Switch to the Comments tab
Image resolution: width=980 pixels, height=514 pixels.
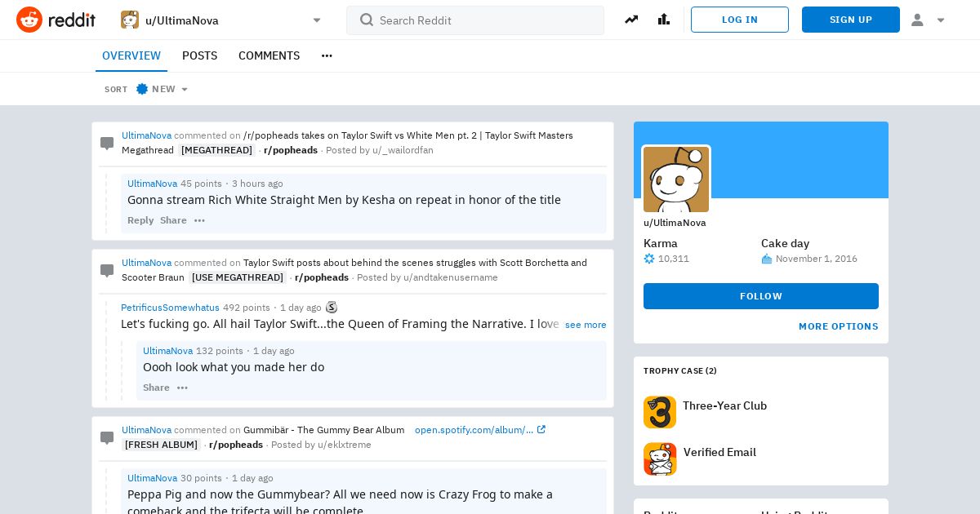pyautogui.click(x=269, y=55)
